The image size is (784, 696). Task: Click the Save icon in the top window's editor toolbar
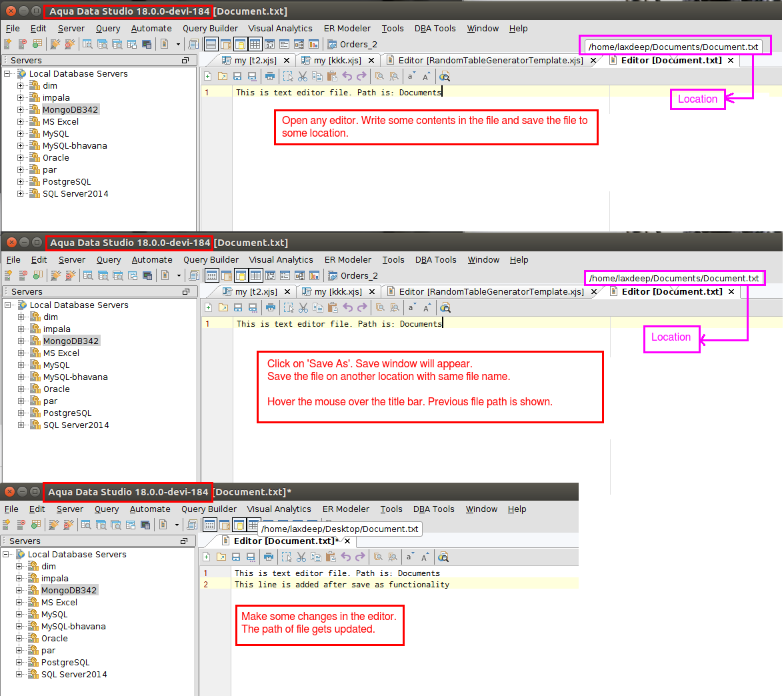237,77
